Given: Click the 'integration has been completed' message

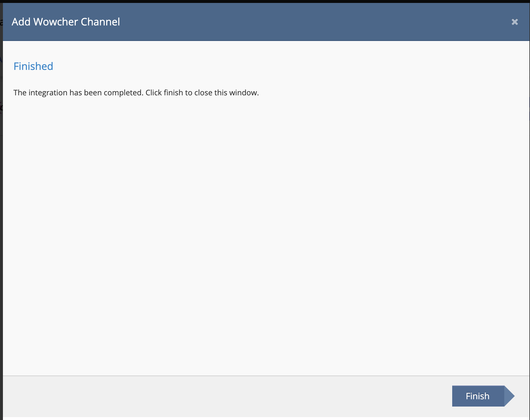Looking at the screenshot, I should click(136, 93).
